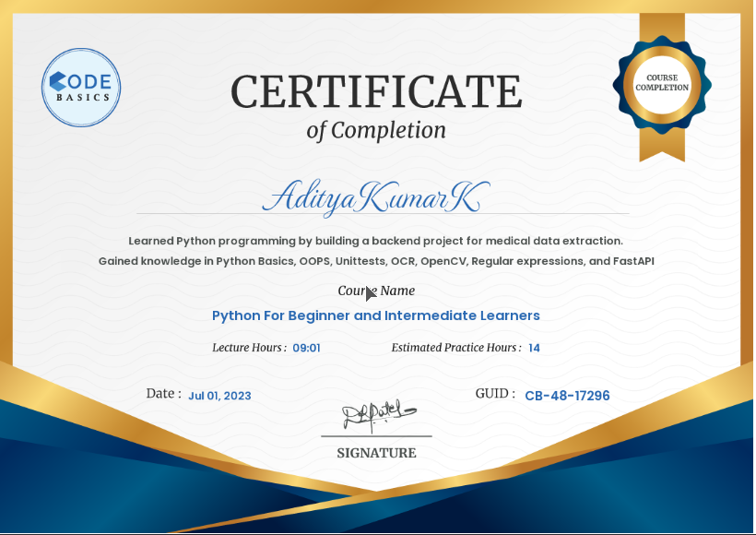Click the "Lecture Hours :" label
Screen dimensions: 756x535
(249, 348)
